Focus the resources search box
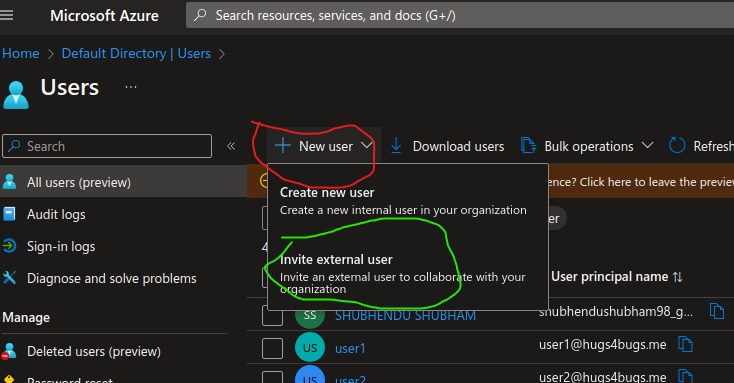Screen dimensions: 734x383 460,15
